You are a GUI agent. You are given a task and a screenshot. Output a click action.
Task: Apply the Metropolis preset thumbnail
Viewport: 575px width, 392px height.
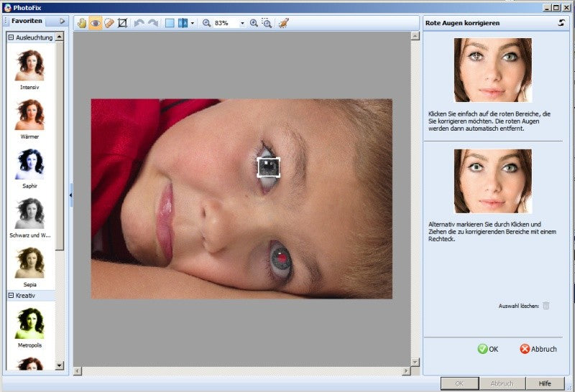[29, 324]
